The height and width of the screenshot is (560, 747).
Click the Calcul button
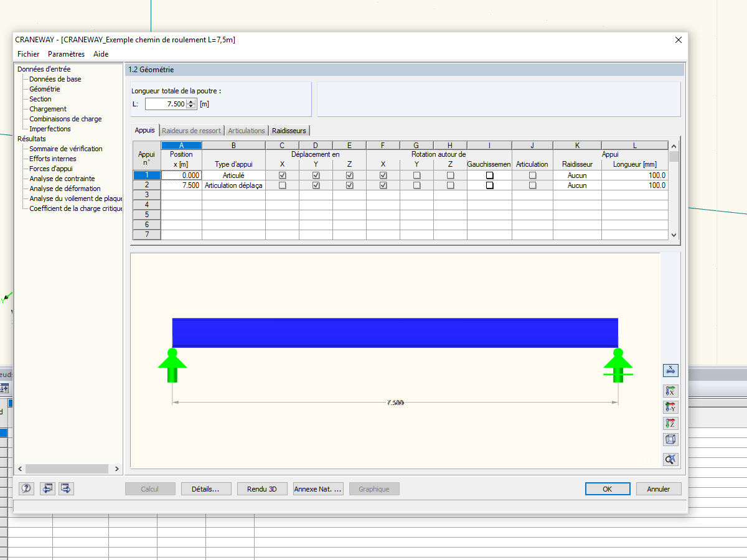pyautogui.click(x=150, y=489)
